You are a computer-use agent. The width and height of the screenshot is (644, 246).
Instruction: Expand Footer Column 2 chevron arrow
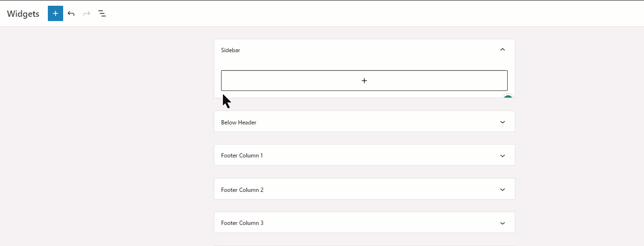pyautogui.click(x=502, y=190)
